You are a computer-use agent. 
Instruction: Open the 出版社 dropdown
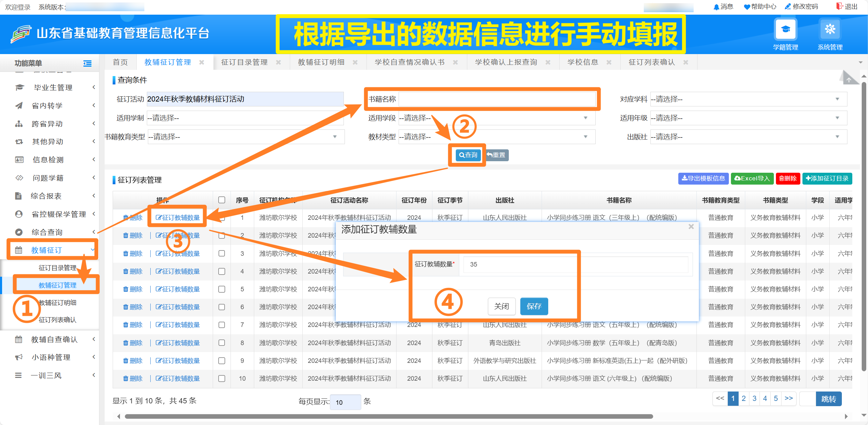pos(748,137)
